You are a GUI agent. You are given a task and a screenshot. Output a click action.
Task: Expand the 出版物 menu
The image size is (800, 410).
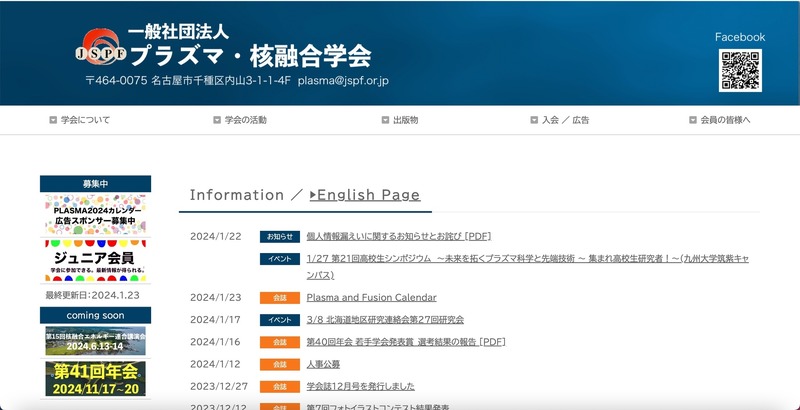click(x=400, y=120)
